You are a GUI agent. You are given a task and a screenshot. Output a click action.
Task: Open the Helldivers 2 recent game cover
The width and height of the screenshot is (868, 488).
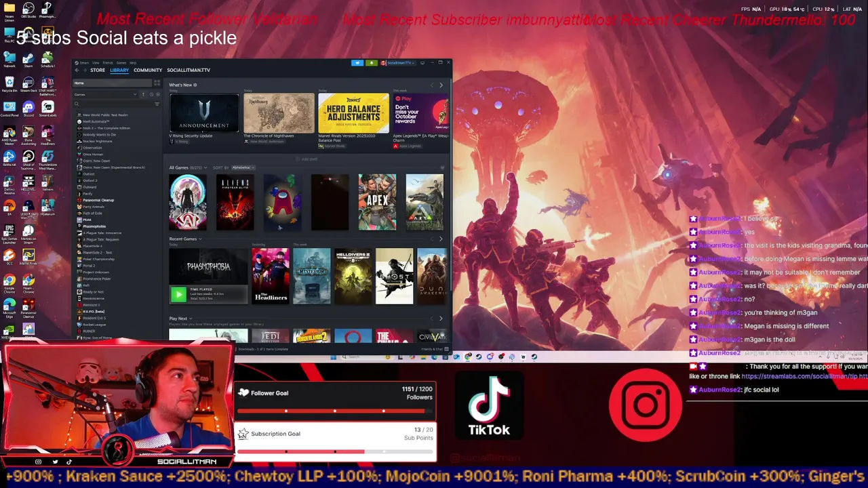click(353, 276)
